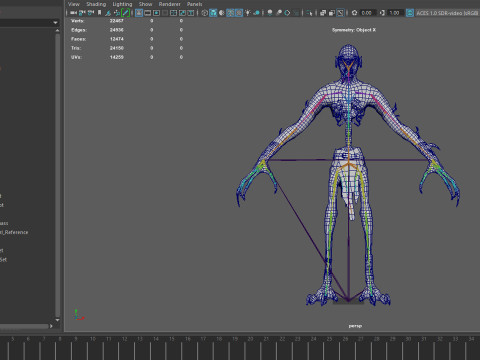Open the dropdown arrow atop the left panel
This screenshot has width=480, height=360.
coord(55,23)
